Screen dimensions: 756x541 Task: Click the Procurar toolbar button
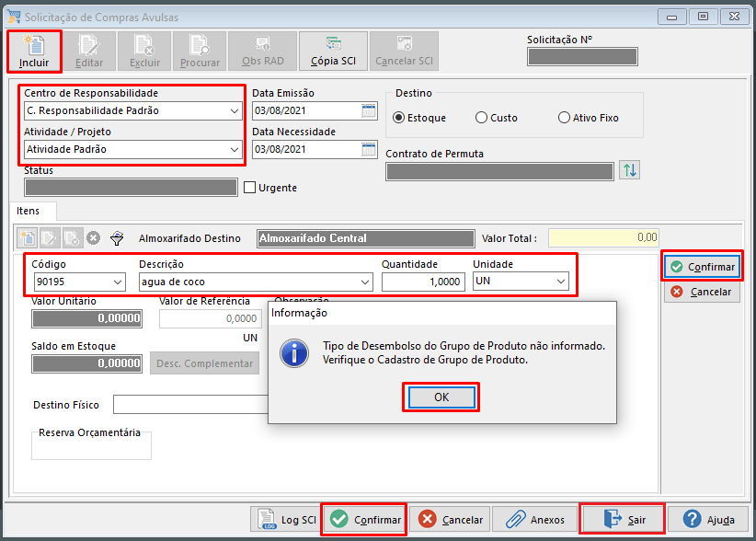[x=200, y=52]
